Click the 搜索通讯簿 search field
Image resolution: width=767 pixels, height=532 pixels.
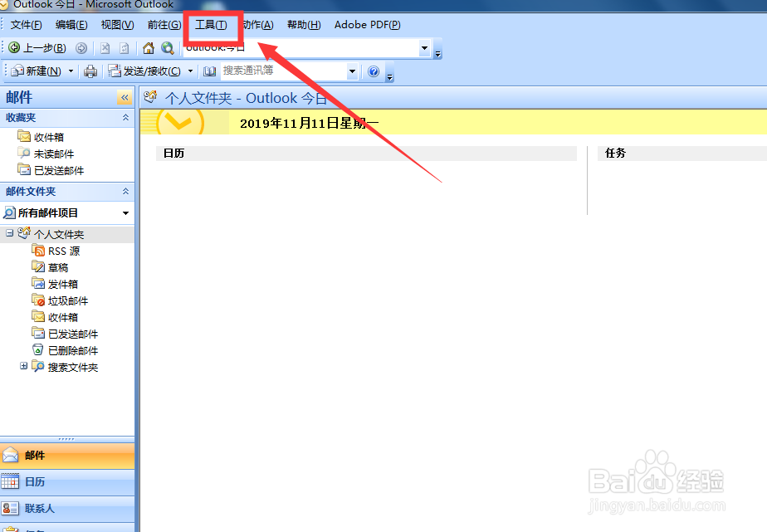[283, 71]
